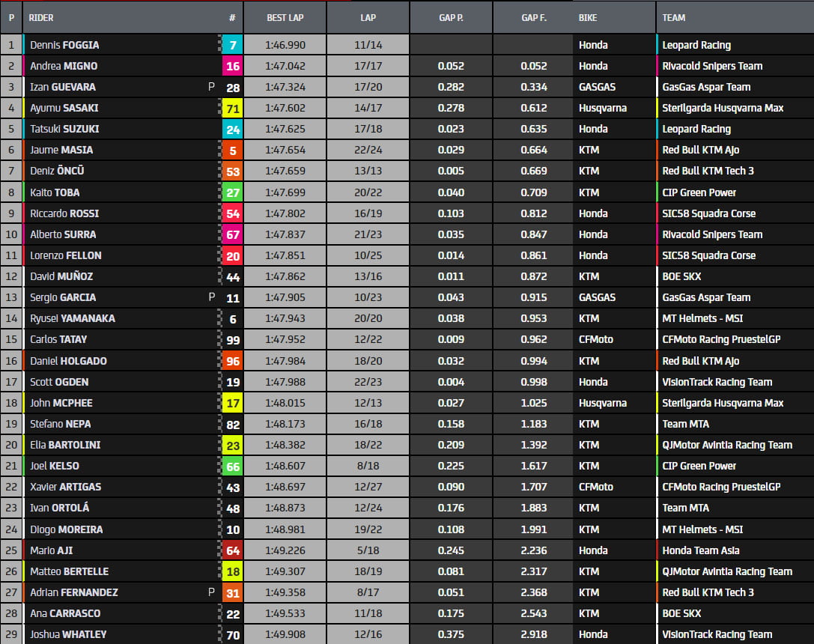Click the Leopard Racing team name in row 1
The image size is (814, 644).
(696, 45)
